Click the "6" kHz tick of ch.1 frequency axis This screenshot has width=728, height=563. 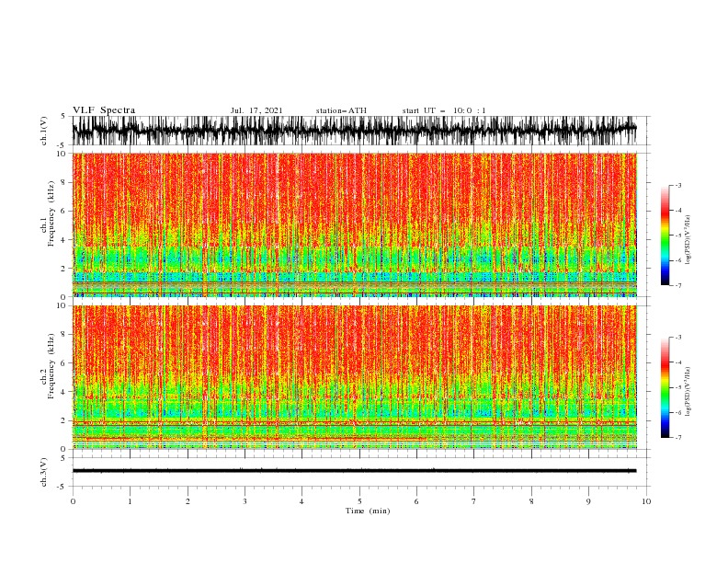[x=63, y=211]
